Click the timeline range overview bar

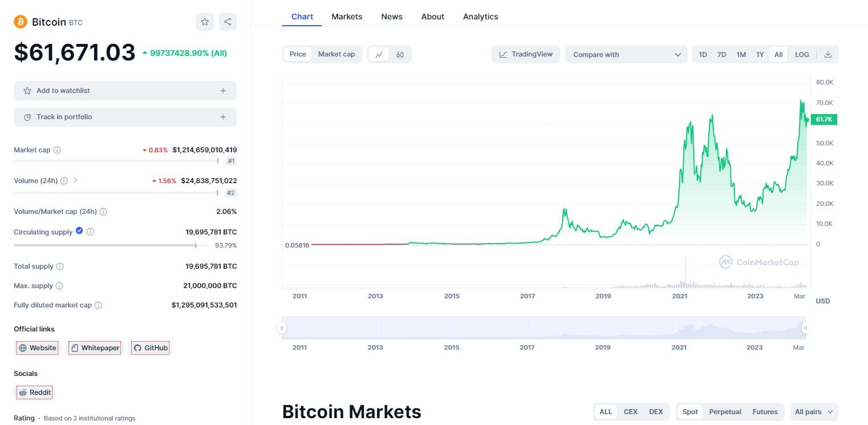544,328
